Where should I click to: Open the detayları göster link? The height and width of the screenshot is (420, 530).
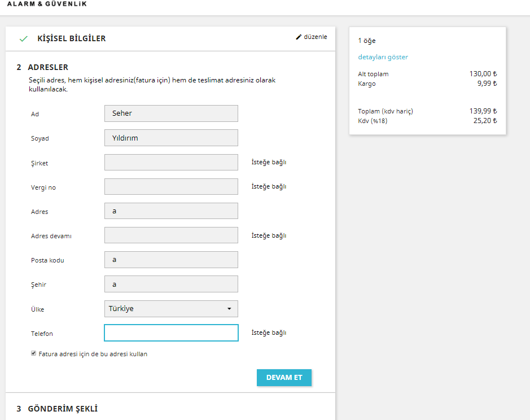(x=383, y=57)
